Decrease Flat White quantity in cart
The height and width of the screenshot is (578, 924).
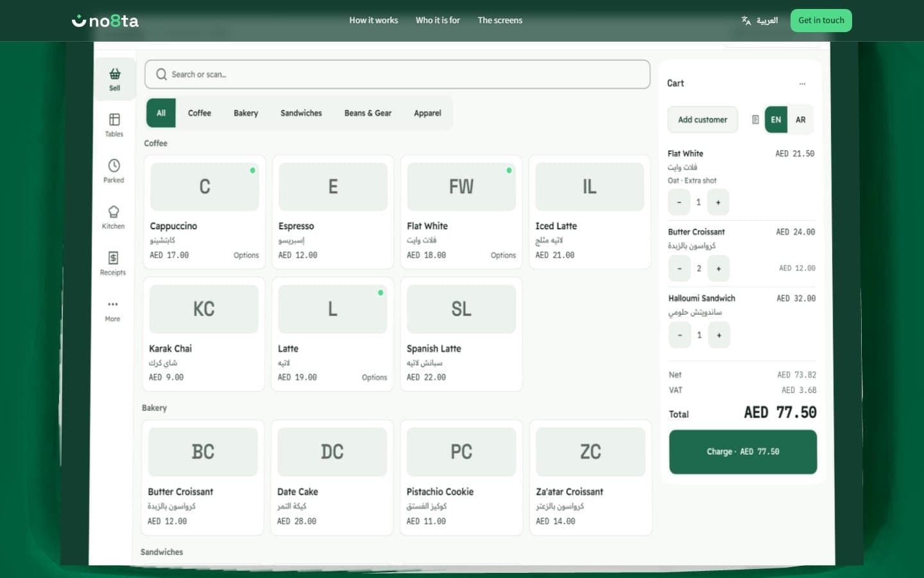pos(679,202)
